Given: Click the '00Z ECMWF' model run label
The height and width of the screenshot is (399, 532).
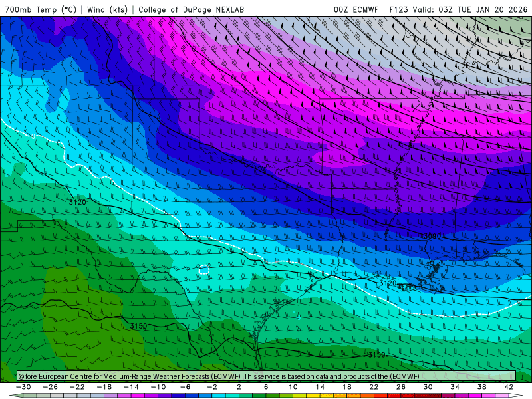Looking at the screenshot, I should click(356, 9).
